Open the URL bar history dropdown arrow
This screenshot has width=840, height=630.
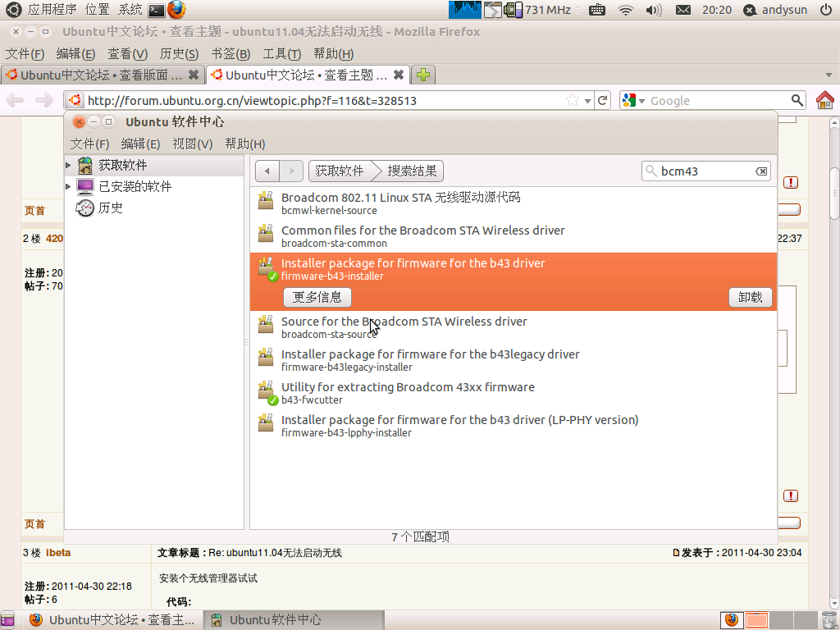pos(587,101)
